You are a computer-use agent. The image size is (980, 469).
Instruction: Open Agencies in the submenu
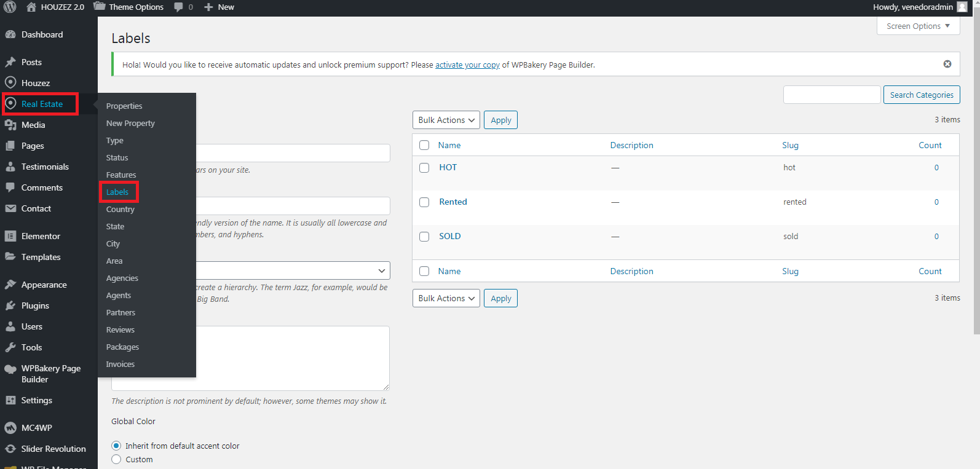[122, 278]
